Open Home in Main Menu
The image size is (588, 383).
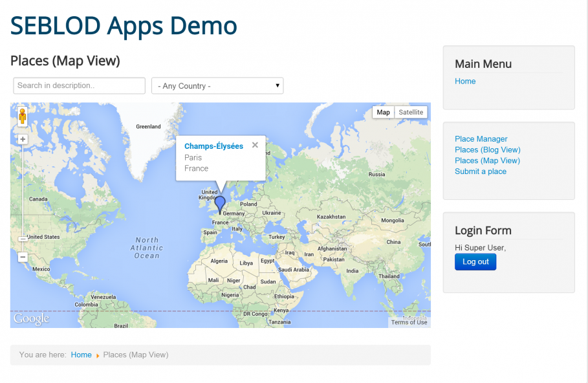(465, 82)
